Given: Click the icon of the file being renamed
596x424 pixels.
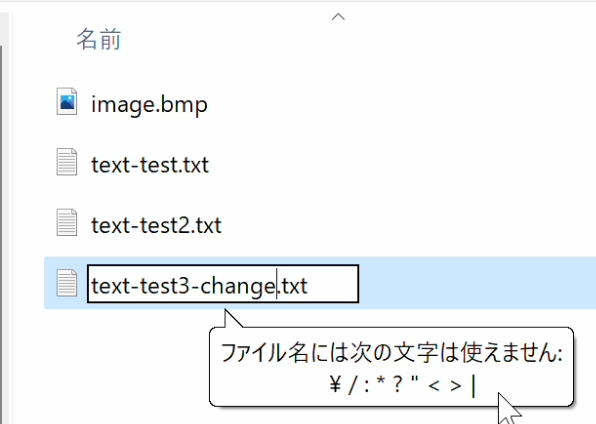Looking at the screenshot, I should click(x=67, y=283).
